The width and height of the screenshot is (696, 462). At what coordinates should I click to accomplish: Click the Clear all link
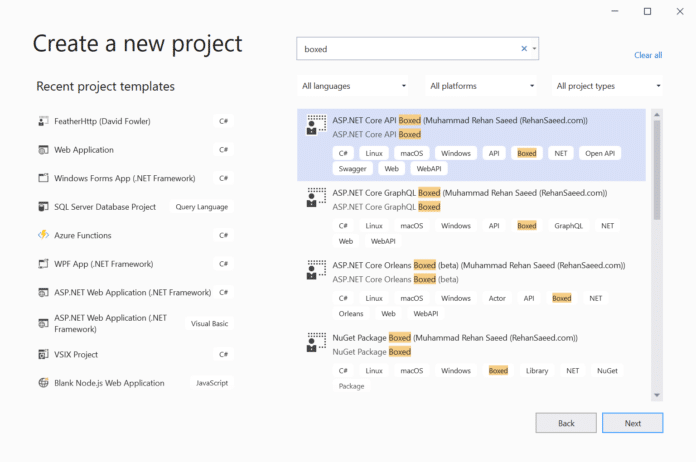pos(648,55)
